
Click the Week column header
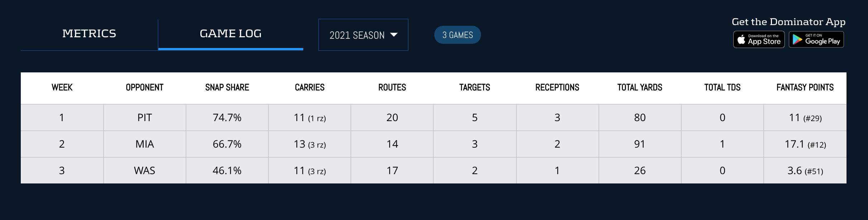tap(62, 87)
